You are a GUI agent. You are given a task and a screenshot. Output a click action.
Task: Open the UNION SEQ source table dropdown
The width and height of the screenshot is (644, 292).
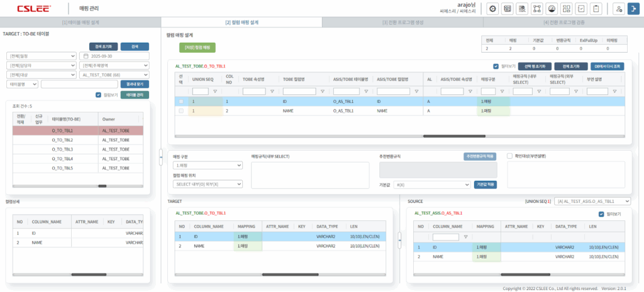593,201
